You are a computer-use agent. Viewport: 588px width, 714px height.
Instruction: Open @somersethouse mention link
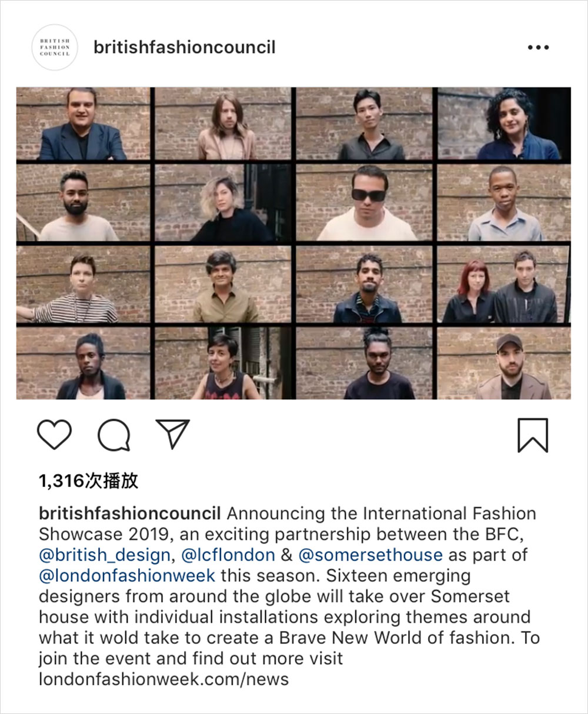coord(370,555)
